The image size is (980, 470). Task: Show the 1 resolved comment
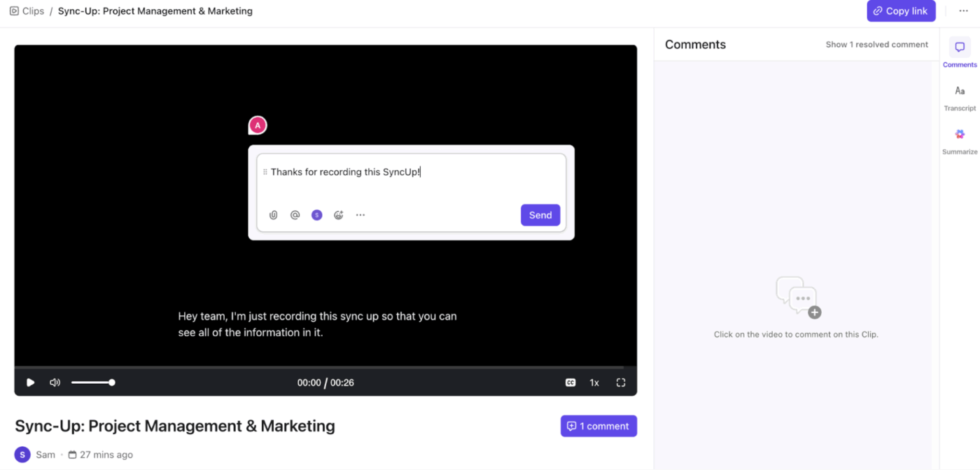coord(876,43)
